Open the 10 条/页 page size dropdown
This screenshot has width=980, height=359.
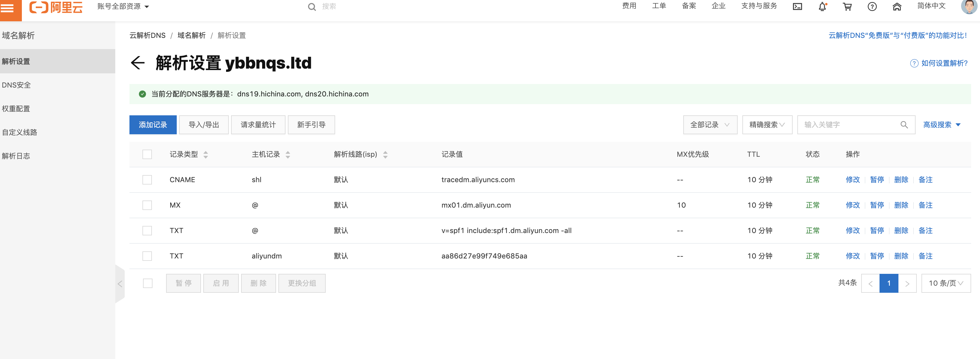click(x=945, y=283)
